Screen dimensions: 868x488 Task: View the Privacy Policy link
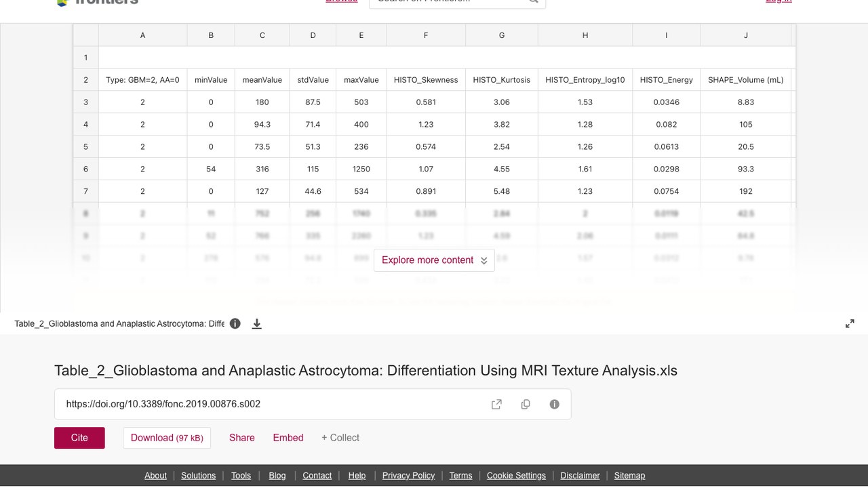pyautogui.click(x=408, y=476)
